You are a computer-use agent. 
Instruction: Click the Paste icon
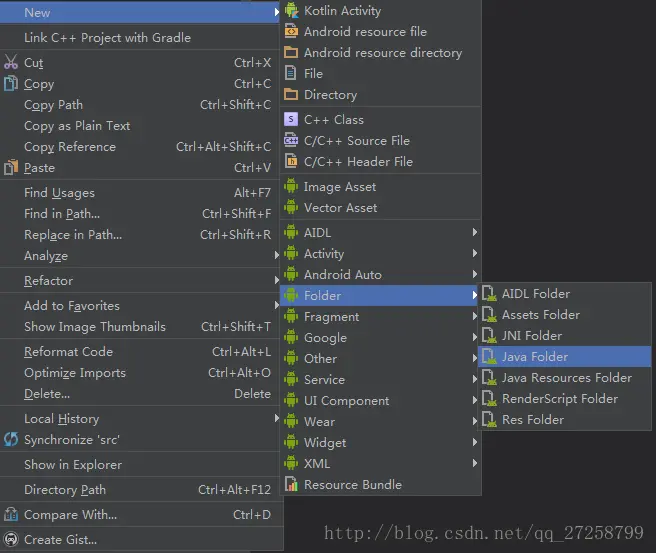[10, 167]
